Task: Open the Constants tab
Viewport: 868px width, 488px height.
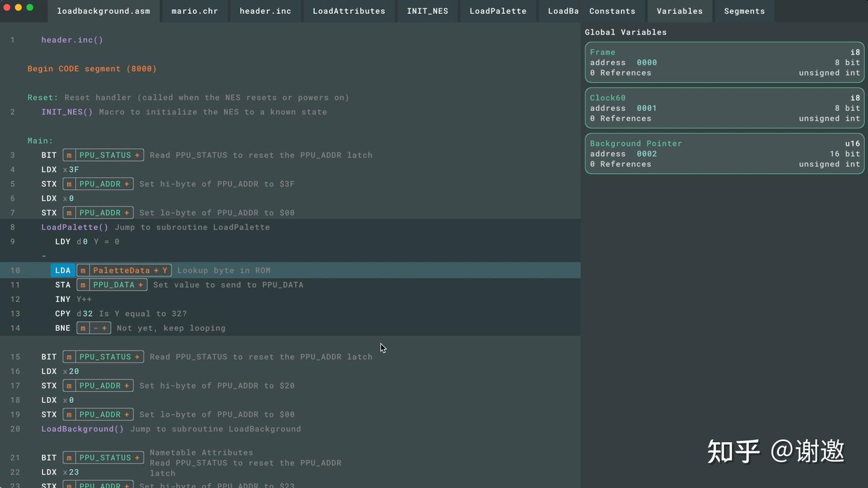Action: point(612,11)
